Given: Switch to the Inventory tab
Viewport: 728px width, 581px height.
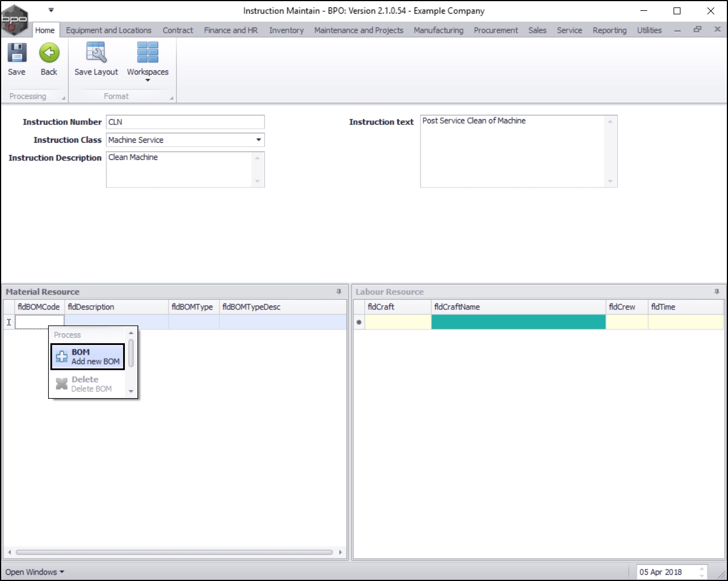Looking at the screenshot, I should tap(286, 30).
